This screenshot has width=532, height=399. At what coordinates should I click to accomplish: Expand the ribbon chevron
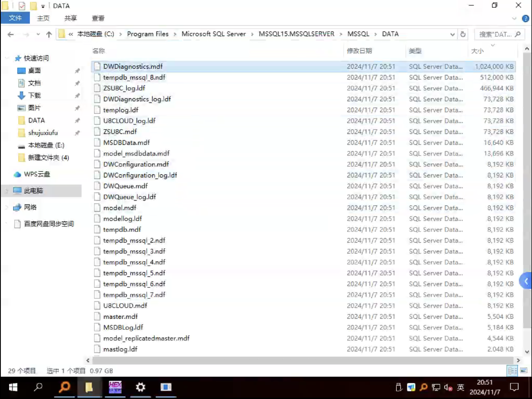click(514, 19)
